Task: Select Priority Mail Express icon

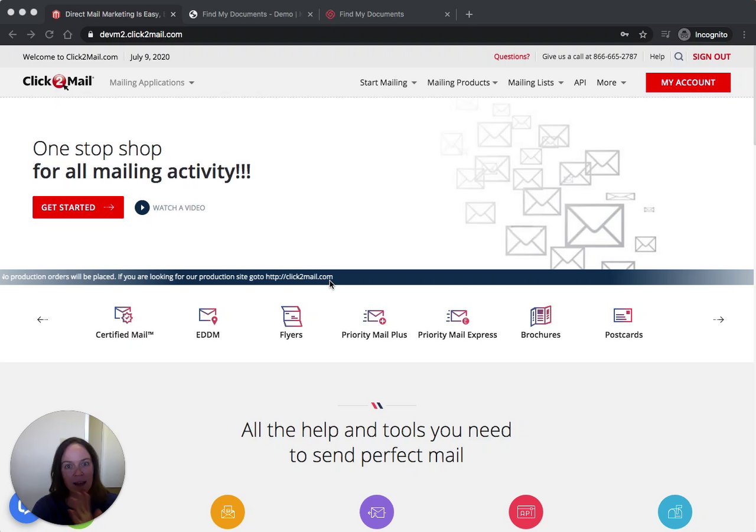Action: (x=458, y=316)
